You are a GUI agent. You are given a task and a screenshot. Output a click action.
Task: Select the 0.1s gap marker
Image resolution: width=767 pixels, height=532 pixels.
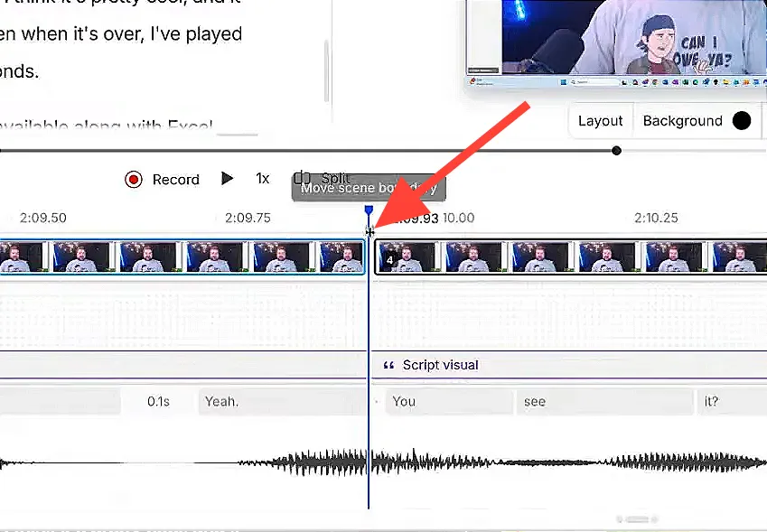pyautogui.click(x=158, y=400)
